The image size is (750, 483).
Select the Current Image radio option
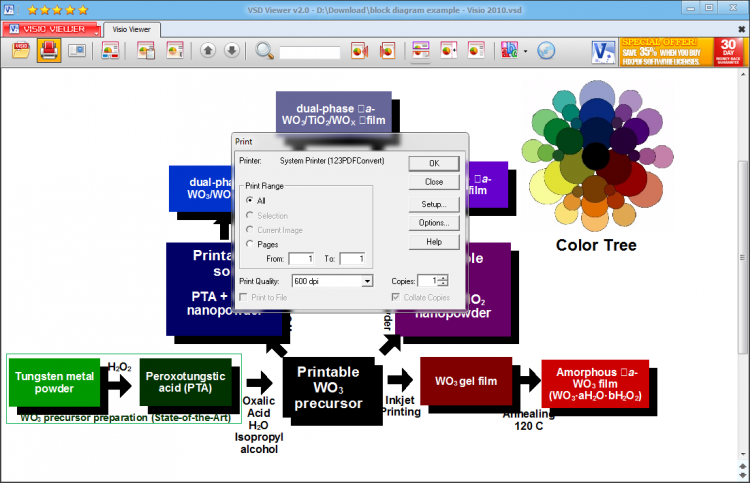[x=250, y=230]
